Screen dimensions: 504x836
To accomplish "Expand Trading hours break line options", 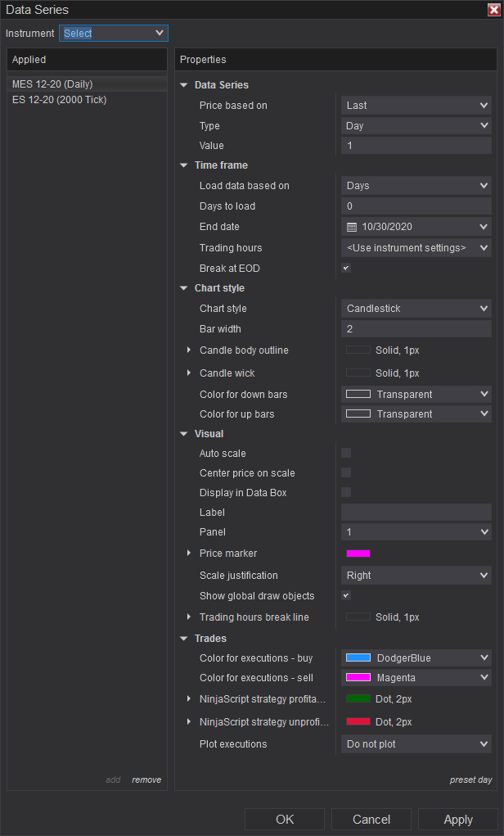I will [189, 617].
